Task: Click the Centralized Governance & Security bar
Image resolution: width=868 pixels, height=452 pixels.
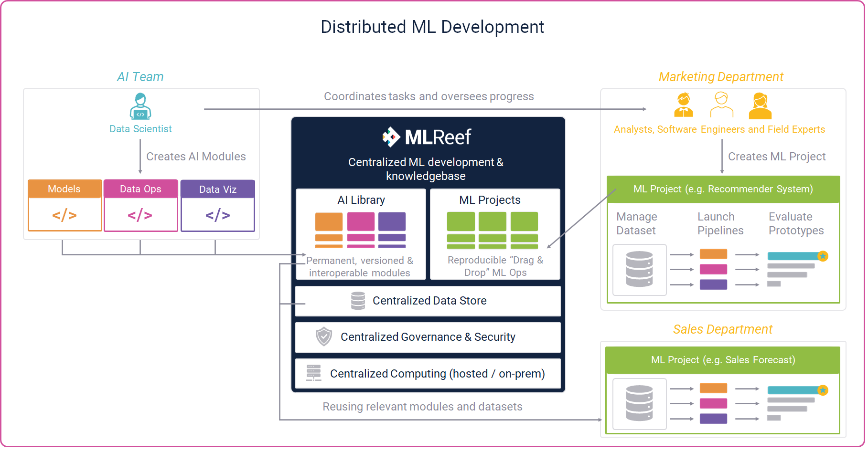Action: [x=428, y=337]
